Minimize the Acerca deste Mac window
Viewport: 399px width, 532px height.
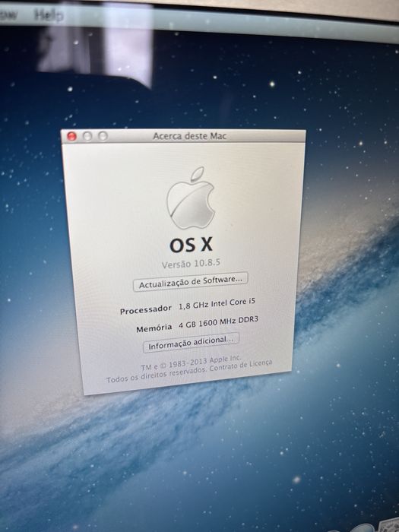(x=87, y=136)
